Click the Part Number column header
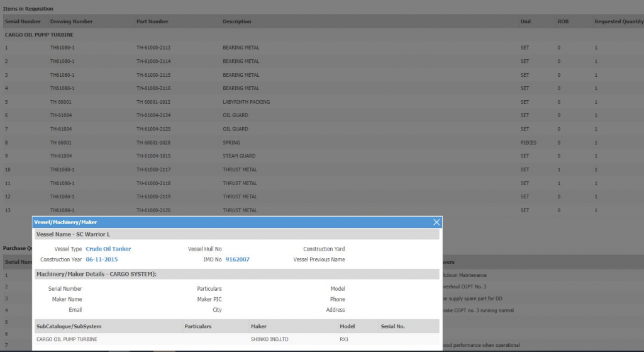The height and width of the screenshot is (352, 644). [152, 21]
